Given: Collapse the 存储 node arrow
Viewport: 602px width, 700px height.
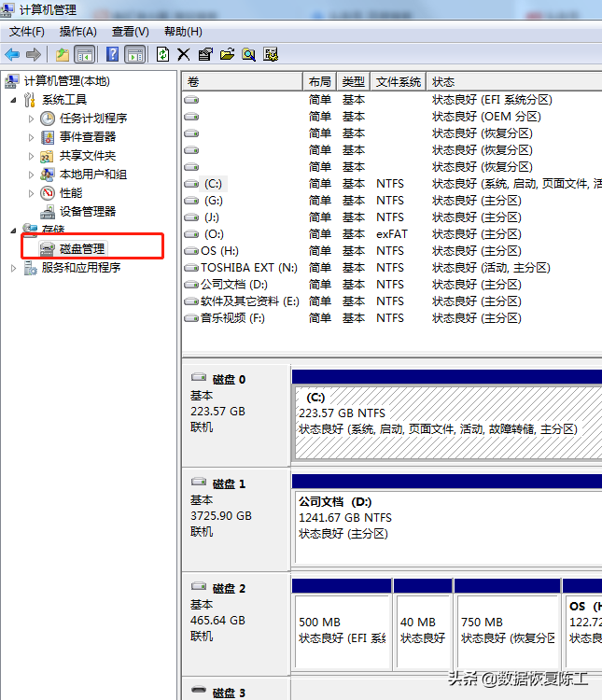Looking at the screenshot, I should [13, 231].
